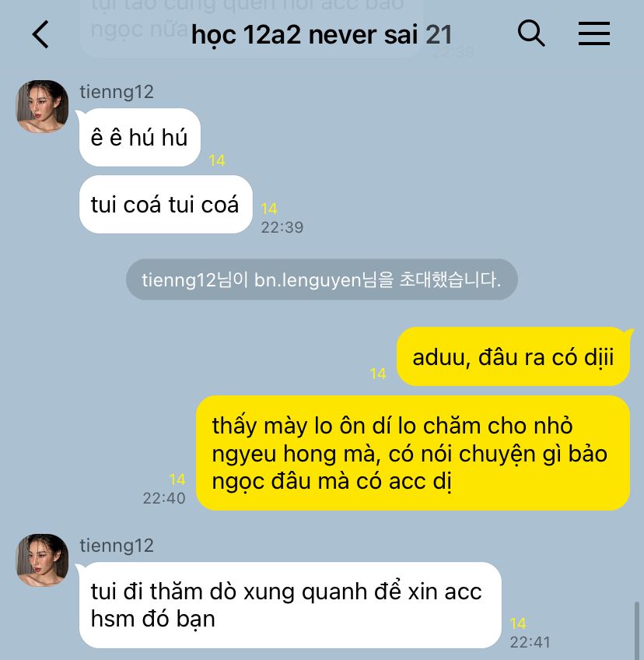Select the yellow 'aduu, đâu ra có dịii' bubble

(513, 356)
